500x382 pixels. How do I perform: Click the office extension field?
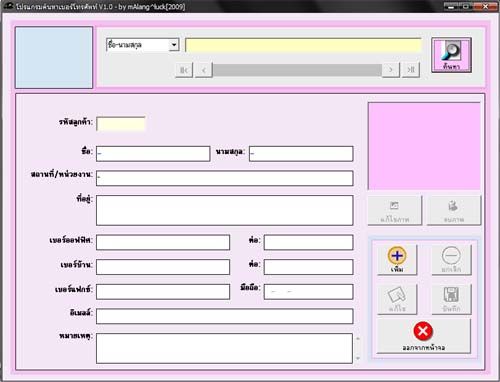(x=309, y=242)
